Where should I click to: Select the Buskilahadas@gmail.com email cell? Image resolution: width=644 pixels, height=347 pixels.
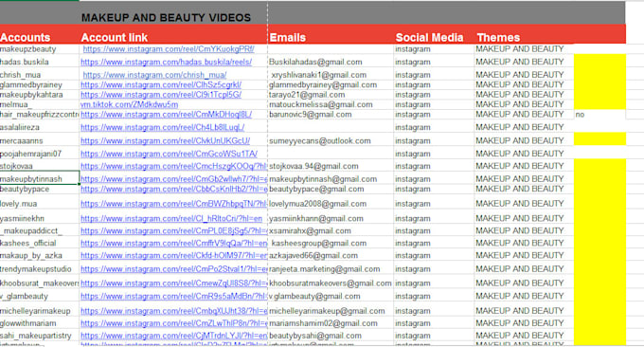pyautogui.click(x=331, y=62)
